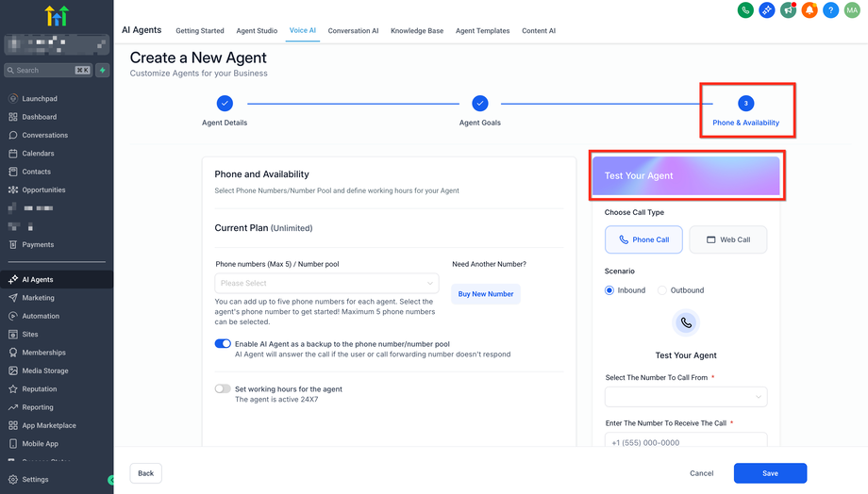
Task: Collapse the sidebar with green arrow
Action: [x=110, y=480]
